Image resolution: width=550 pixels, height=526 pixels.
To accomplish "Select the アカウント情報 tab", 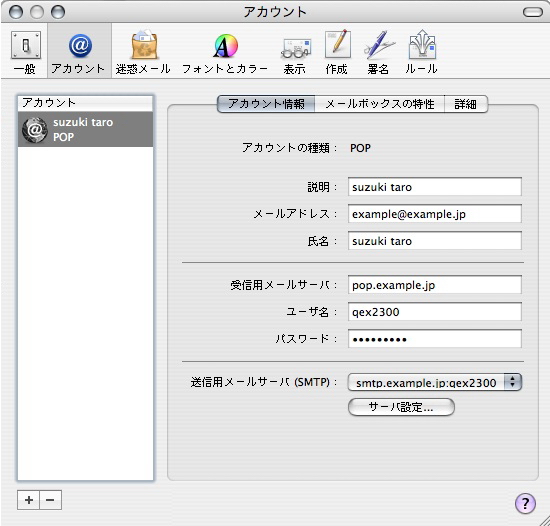I will pos(266,104).
